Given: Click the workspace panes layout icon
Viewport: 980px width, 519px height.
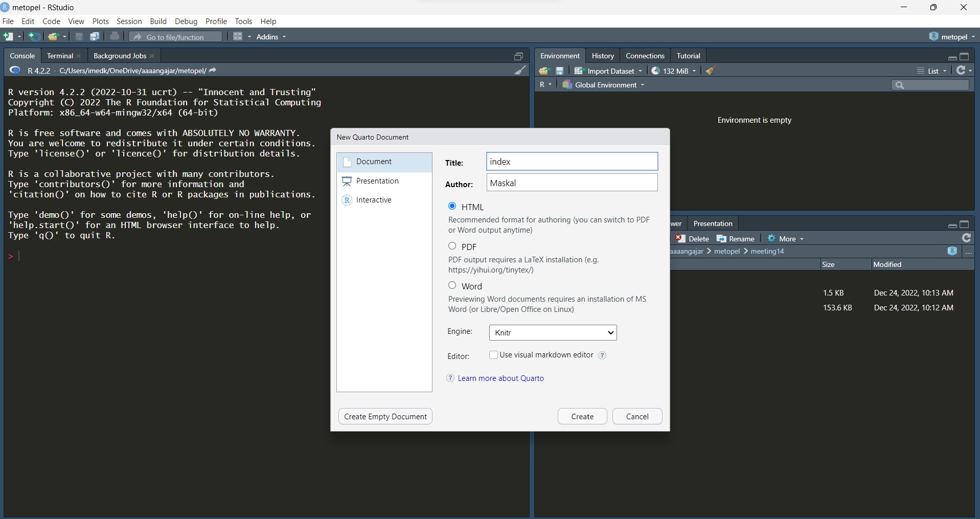Looking at the screenshot, I should tap(238, 37).
